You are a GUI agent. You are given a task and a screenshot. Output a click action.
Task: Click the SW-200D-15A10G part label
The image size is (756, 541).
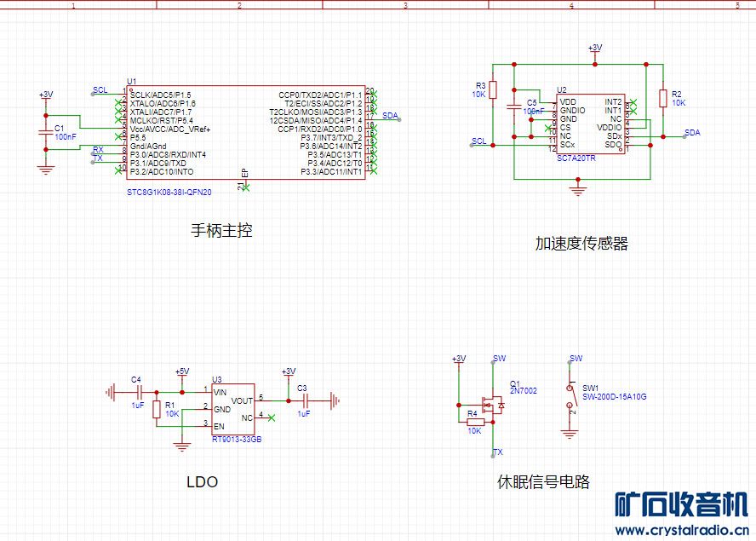(615, 397)
